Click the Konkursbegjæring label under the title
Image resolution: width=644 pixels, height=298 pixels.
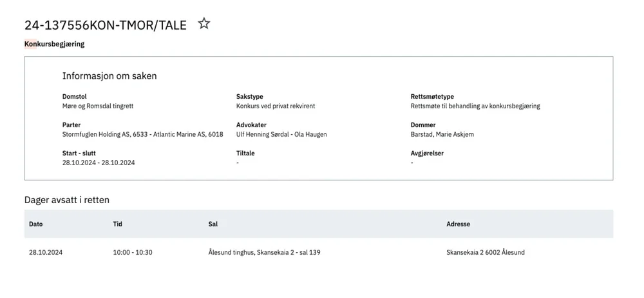54,44
